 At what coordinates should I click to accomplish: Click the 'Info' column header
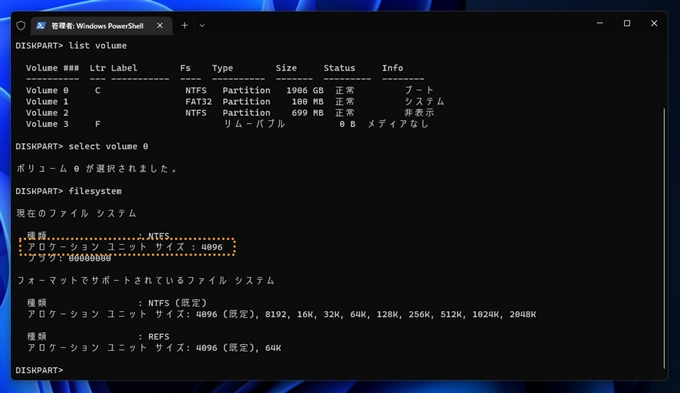tap(392, 68)
